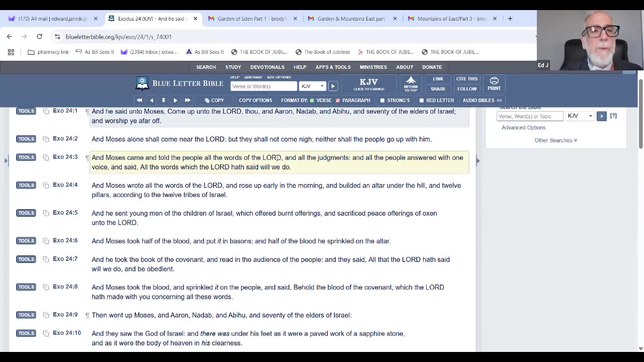The width and height of the screenshot is (644, 362).
Task: Copy verse Exo 24:4 with its copy icon
Action: point(46,185)
